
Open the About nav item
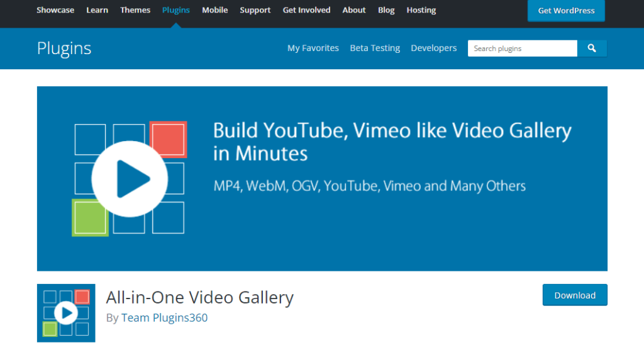[354, 10]
